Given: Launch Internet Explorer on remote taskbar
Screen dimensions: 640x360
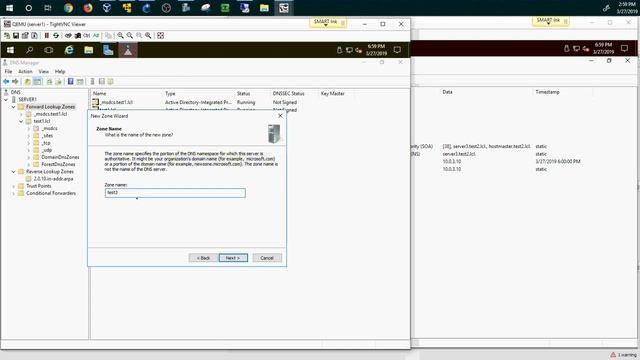Looking at the screenshot, I should point(69,50).
